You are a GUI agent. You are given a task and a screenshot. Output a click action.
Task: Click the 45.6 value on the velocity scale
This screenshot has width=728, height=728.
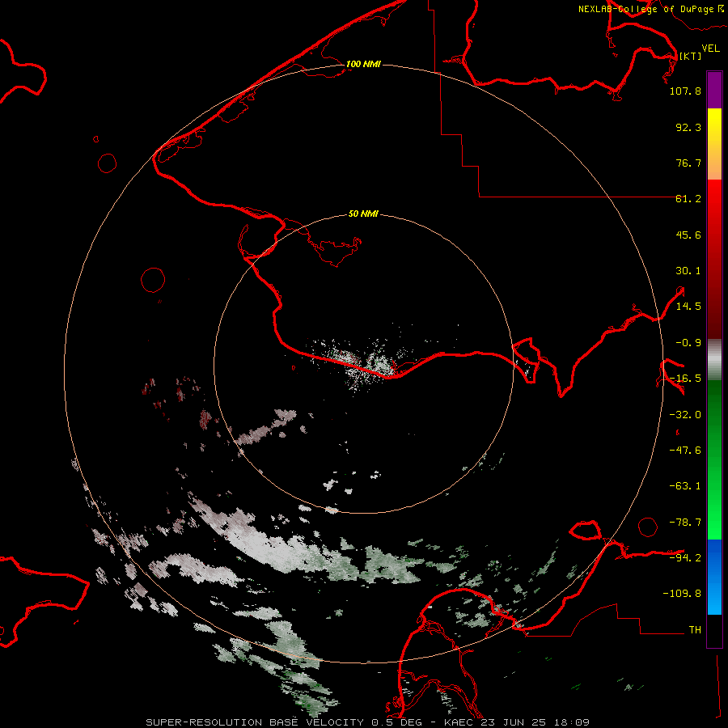(x=688, y=235)
